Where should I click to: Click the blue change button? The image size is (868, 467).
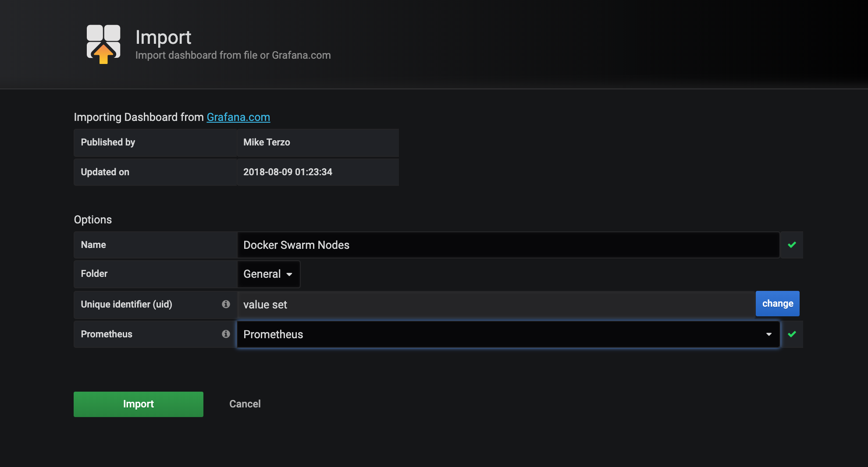point(777,304)
